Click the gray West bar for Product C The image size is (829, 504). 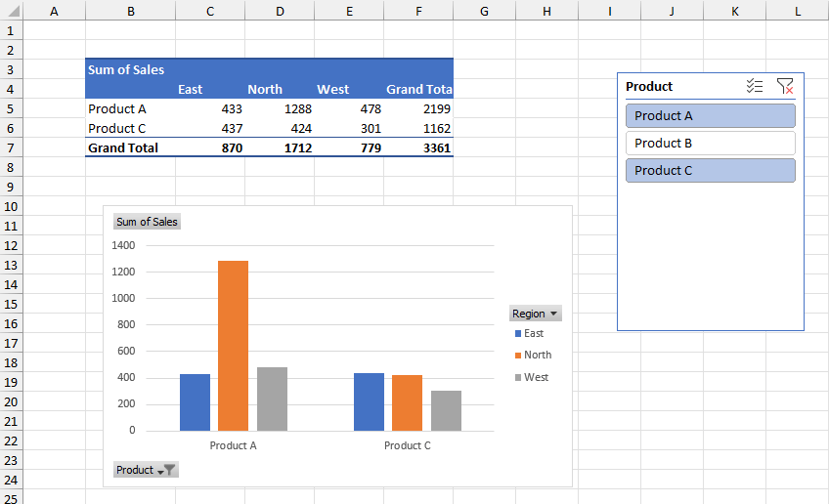click(446, 410)
